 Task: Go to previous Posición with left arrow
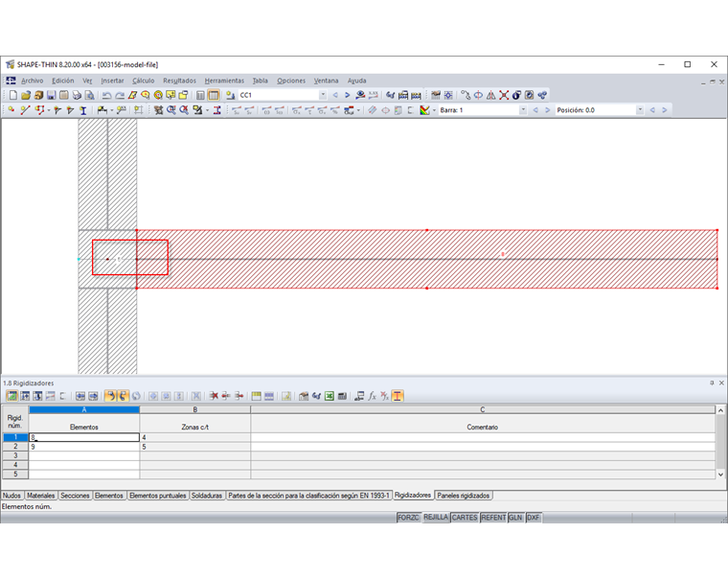point(652,110)
